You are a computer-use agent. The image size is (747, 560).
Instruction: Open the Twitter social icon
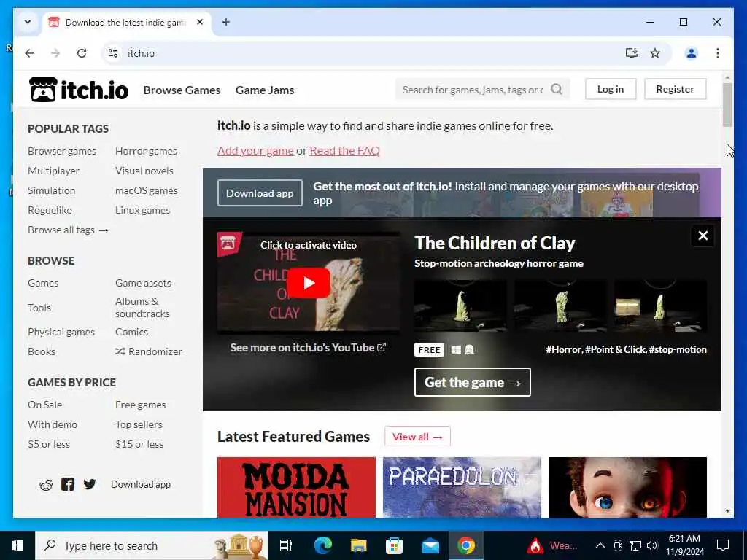[x=90, y=484]
